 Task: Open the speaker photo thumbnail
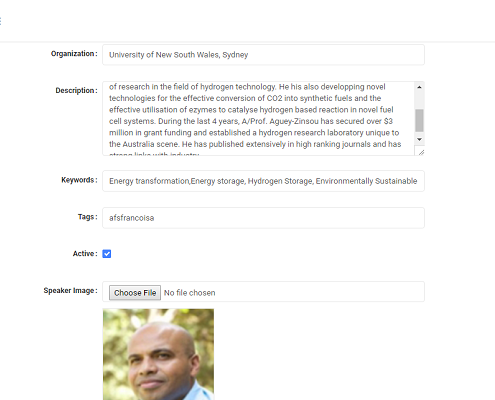158,354
